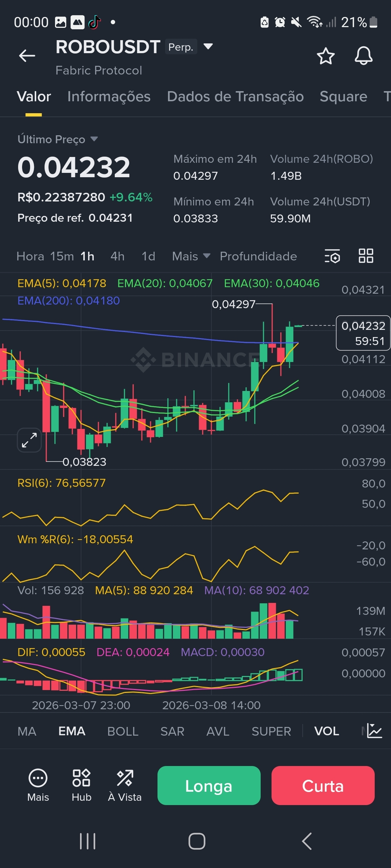Screen dimensions: 391x868
Task: Select the 1h timeframe
Action: pyautogui.click(x=87, y=256)
